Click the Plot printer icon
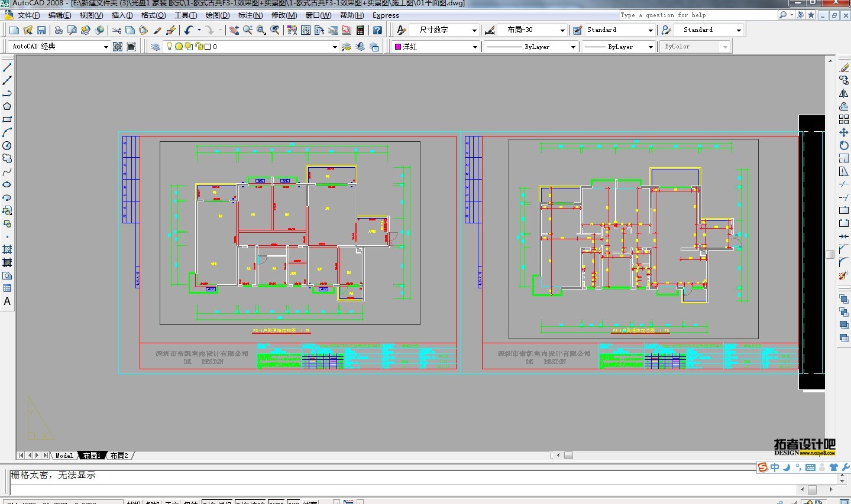This screenshot has height=504, width=851. pyautogui.click(x=59, y=30)
